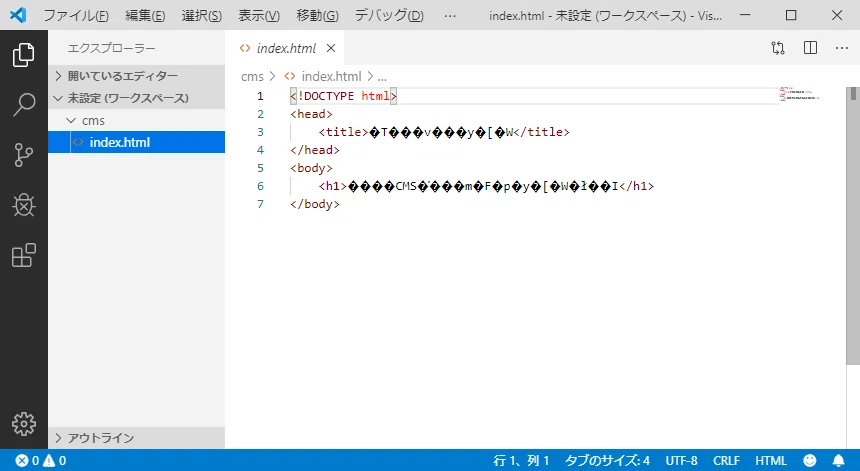Click the エクスプローラー panel title
Screen dimensions: 860x471
click(x=111, y=48)
